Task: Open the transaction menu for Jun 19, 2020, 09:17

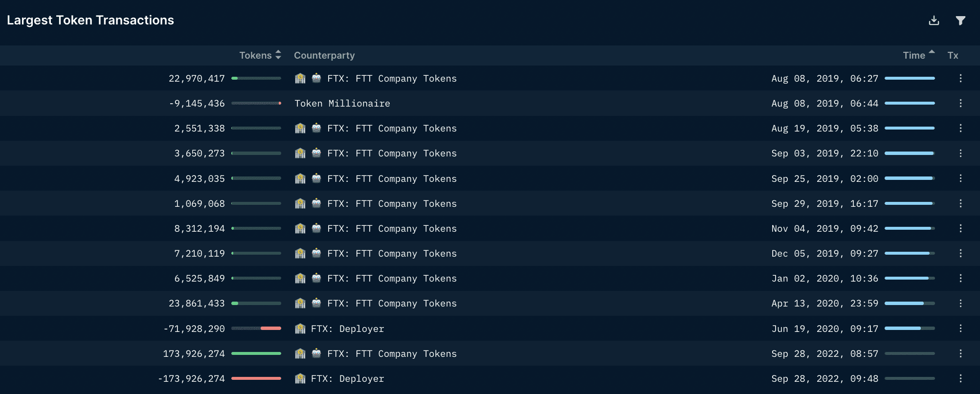Action: [x=960, y=328]
